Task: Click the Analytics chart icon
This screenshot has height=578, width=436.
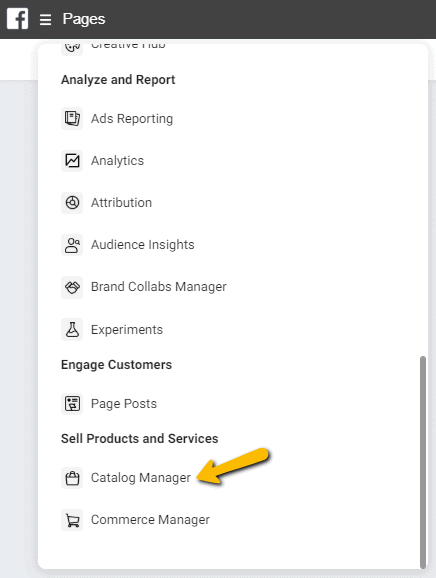Action: point(72,160)
